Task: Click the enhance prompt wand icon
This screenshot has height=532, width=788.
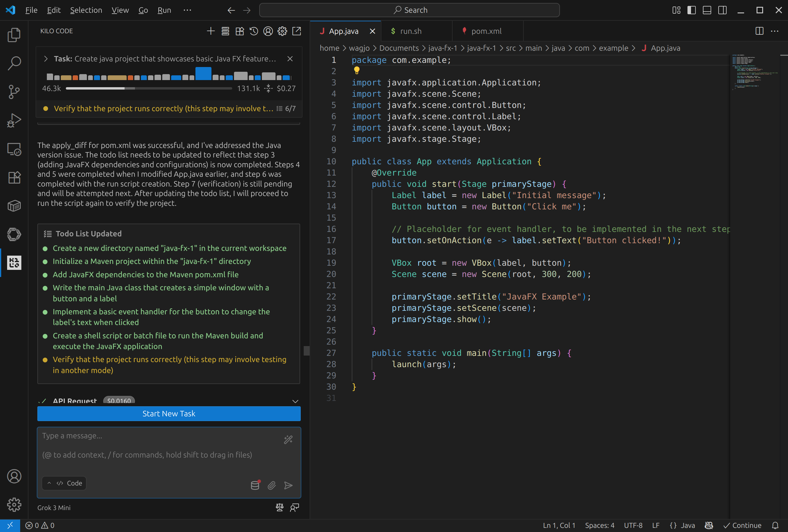Action: pos(288,440)
